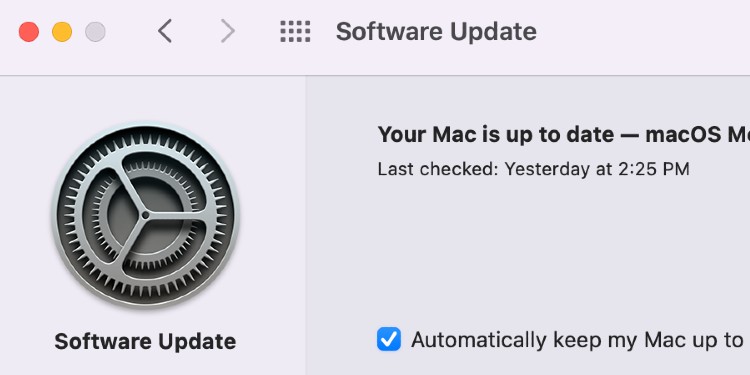
Task: Click the Software Update window title
Action: coord(436,32)
